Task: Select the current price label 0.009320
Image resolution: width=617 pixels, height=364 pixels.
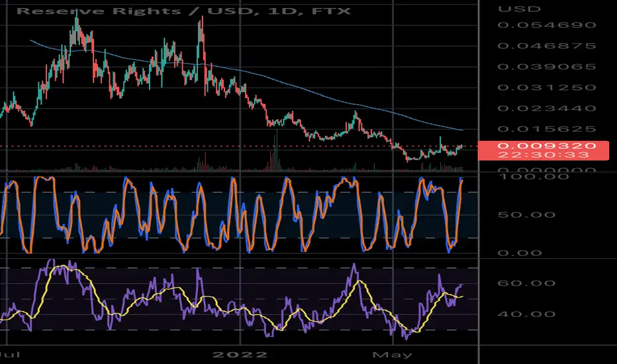Action: 547,146
